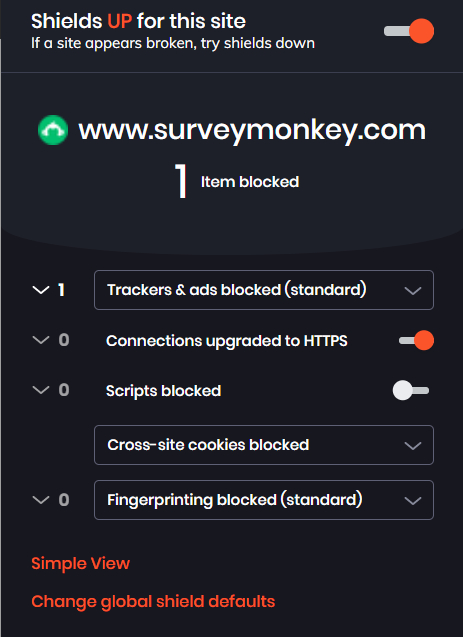The image size is (463, 637).
Task: Disable Connections upgraded to HTTPS switch
Action: point(416,340)
